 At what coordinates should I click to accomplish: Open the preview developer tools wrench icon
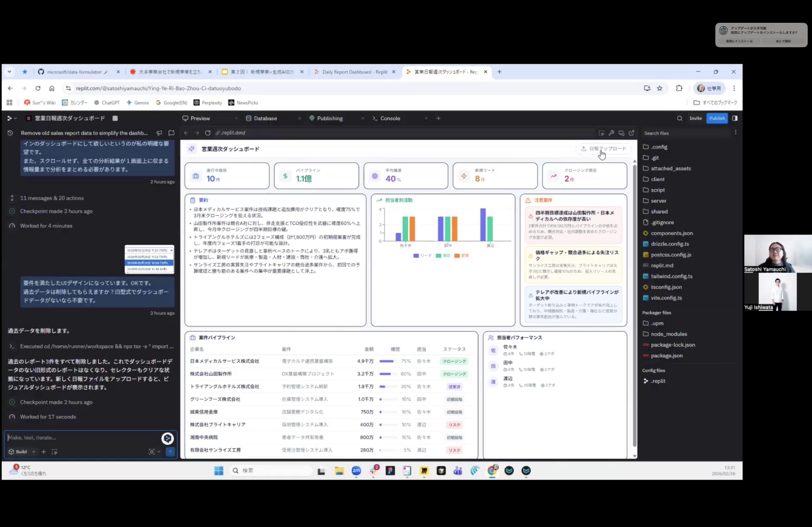pyautogui.click(x=612, y=133)
